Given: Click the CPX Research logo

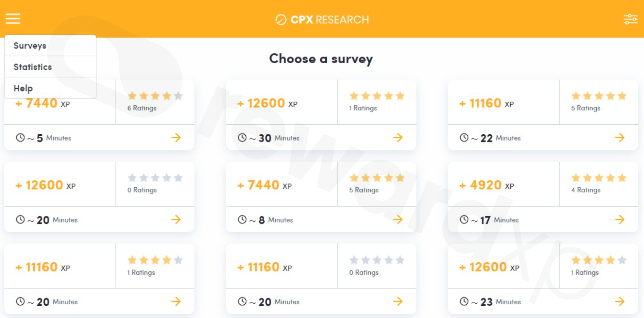Looking at the screenshot, I should point(321,19).
